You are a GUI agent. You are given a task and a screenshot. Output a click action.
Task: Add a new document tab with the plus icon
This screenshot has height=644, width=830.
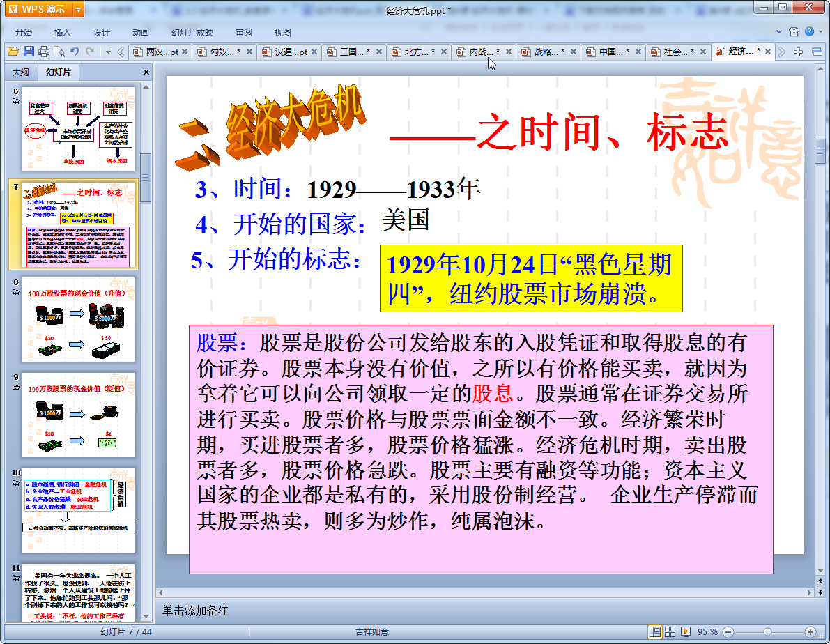(798, 52)
